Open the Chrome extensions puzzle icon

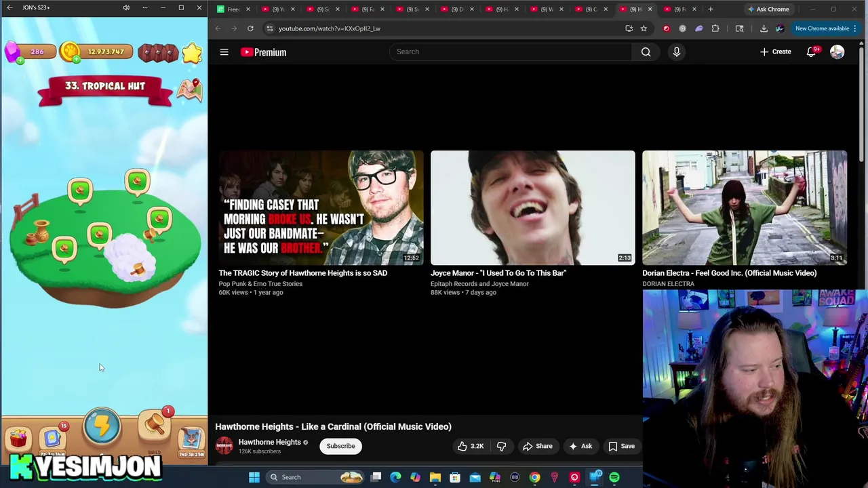point(715,28)
